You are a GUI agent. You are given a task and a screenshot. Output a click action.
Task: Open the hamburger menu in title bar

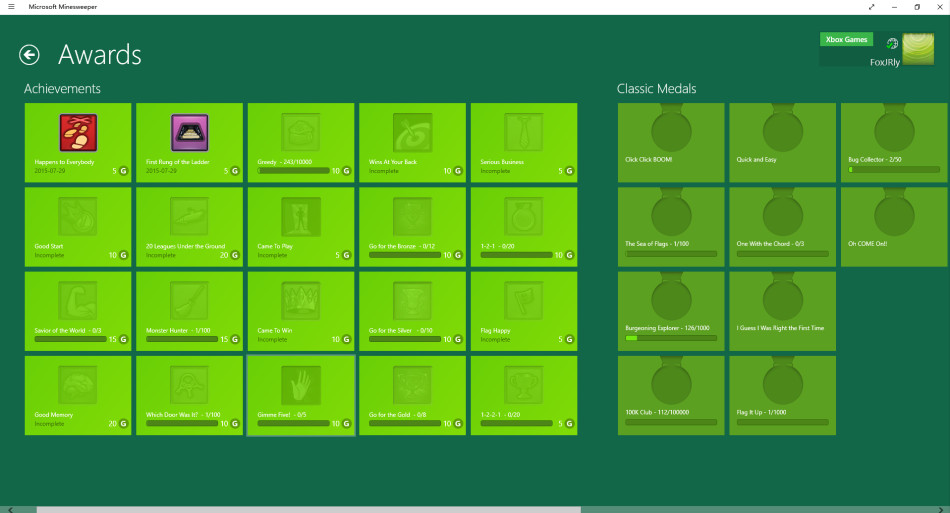pos(10,7)
